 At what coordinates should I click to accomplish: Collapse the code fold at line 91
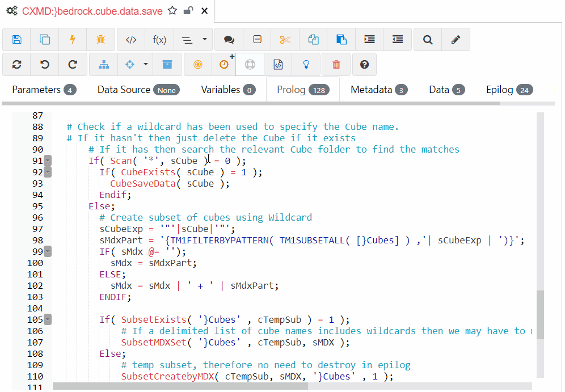48,161
